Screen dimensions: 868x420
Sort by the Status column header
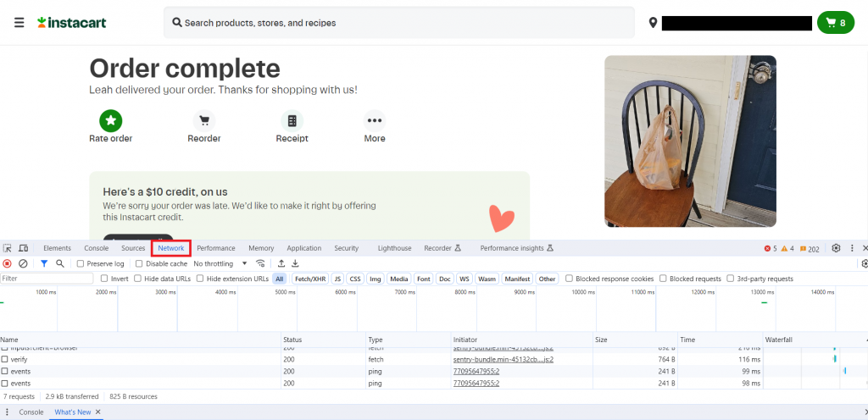pyautogui.click(x=324, y=340)
